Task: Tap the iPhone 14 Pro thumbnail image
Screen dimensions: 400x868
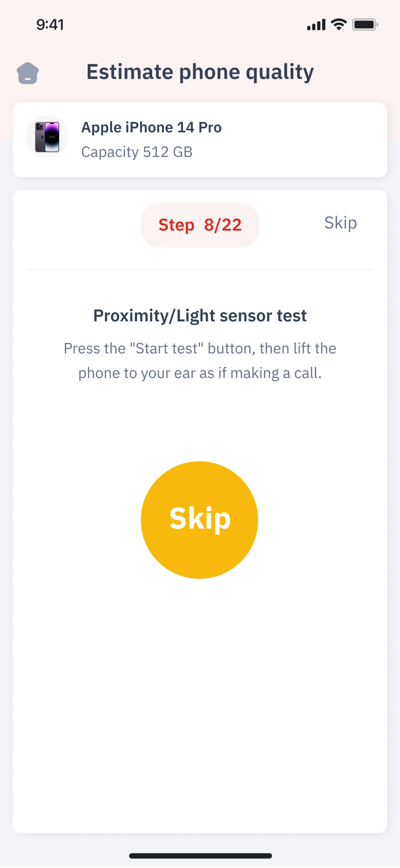Action: 47,137
